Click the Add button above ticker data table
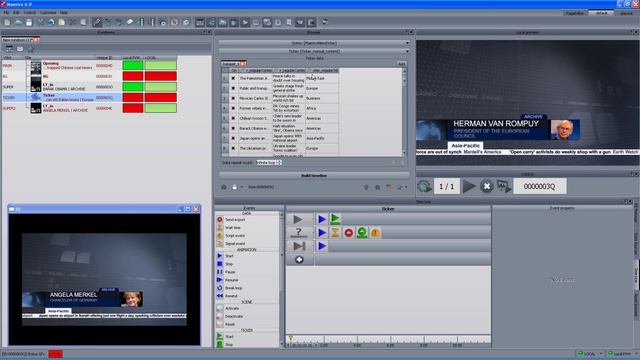The width and height of the screenshot is (640, 360). (401, 64)
